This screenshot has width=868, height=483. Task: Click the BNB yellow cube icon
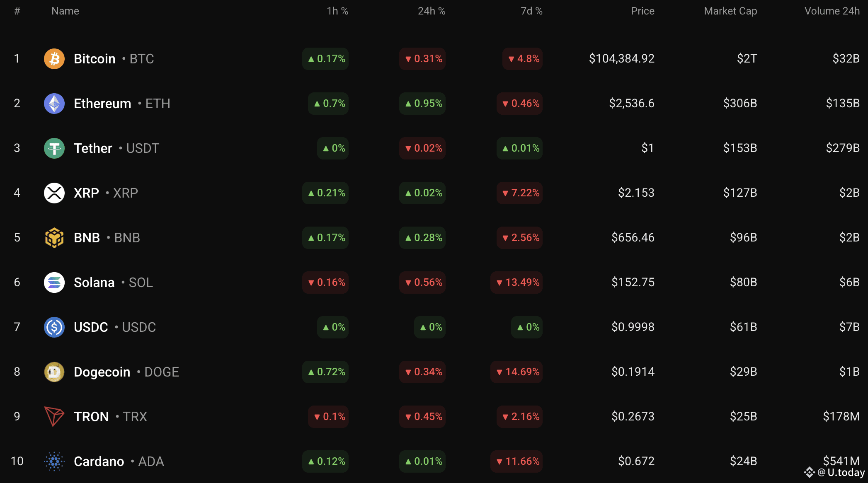pyautogui.click(x=54, y=238)
